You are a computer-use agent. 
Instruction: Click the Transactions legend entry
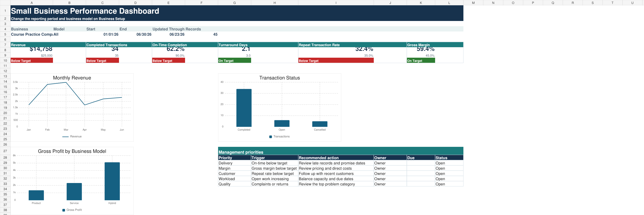280,136
